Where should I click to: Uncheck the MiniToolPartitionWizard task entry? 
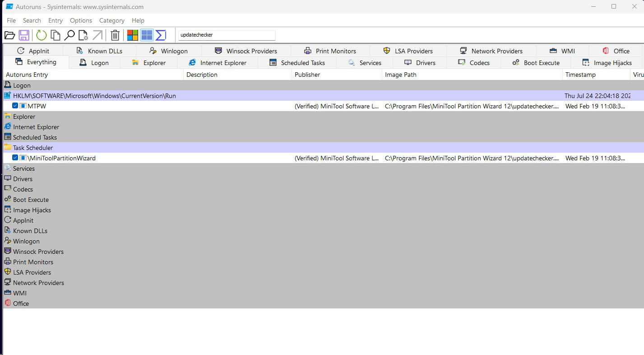tap(15, 158)
